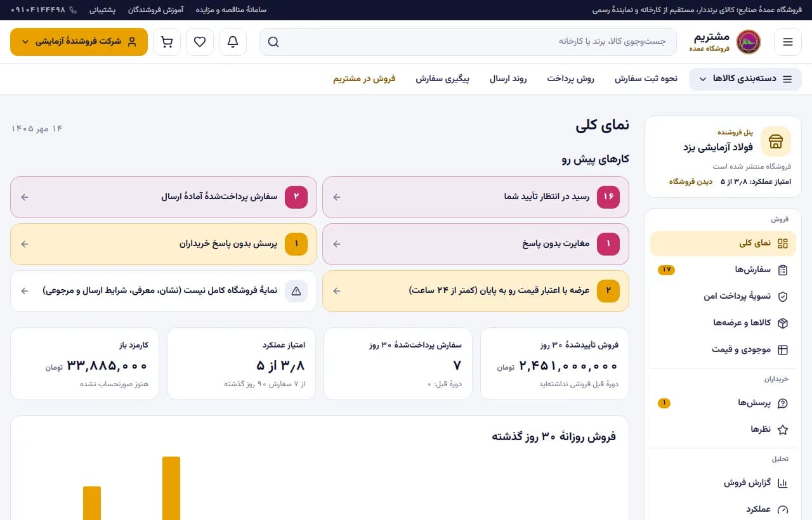Viewport: 812px width, 520px height.
Task: Click the فولاد آزمایشی یزد store icon
Action: (x=775, y=141)
